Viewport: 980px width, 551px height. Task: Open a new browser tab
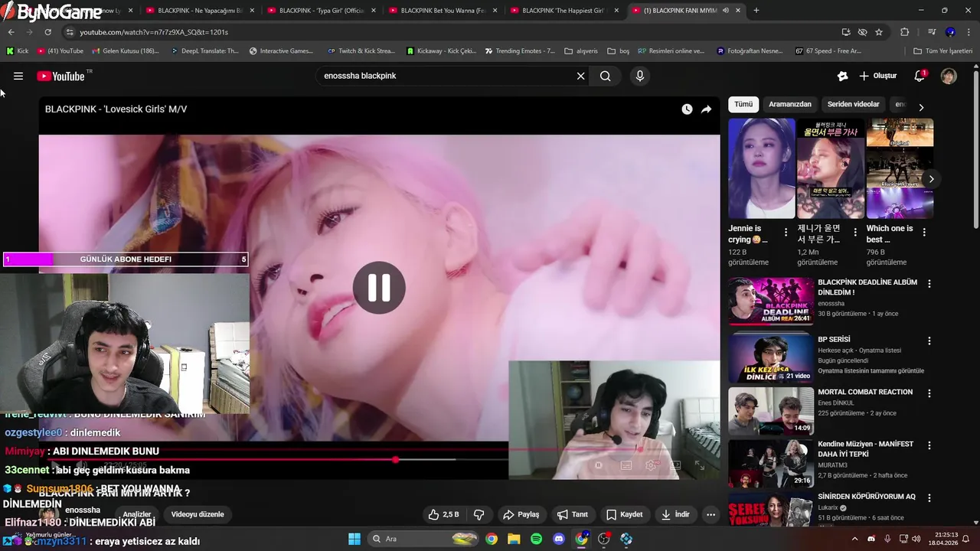click(756, 11)
